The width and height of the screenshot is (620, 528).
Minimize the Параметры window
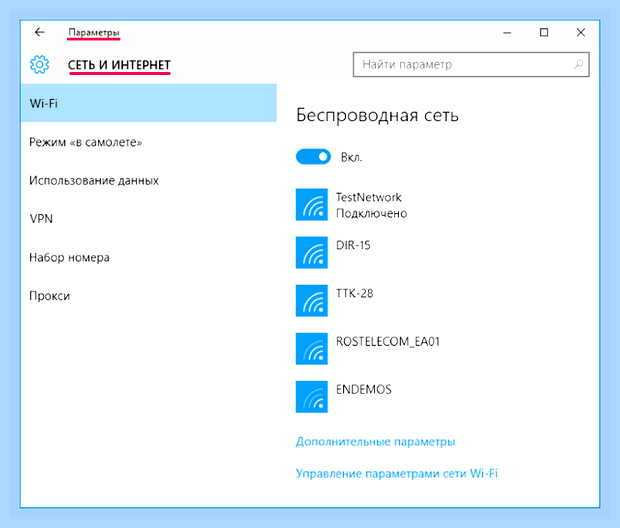(x=507, y=32)
